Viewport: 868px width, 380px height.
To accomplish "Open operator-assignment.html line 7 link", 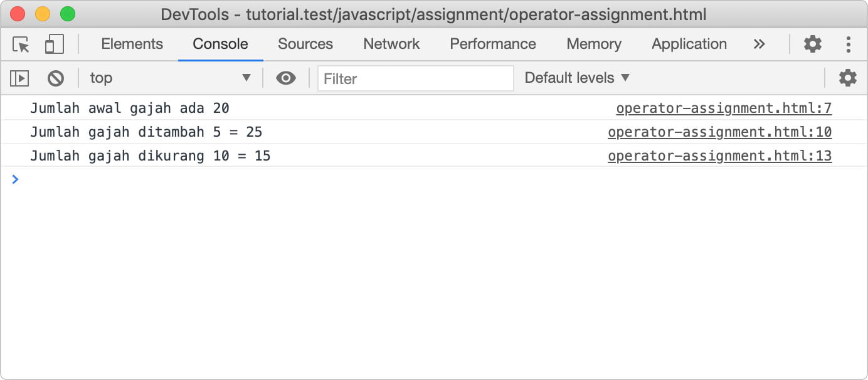I will (724, 108).
